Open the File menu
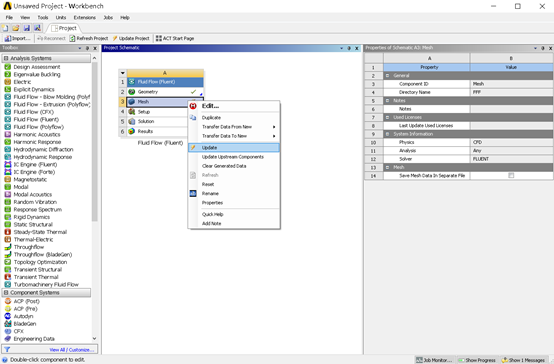554x364 pixels. pos(9,17)
